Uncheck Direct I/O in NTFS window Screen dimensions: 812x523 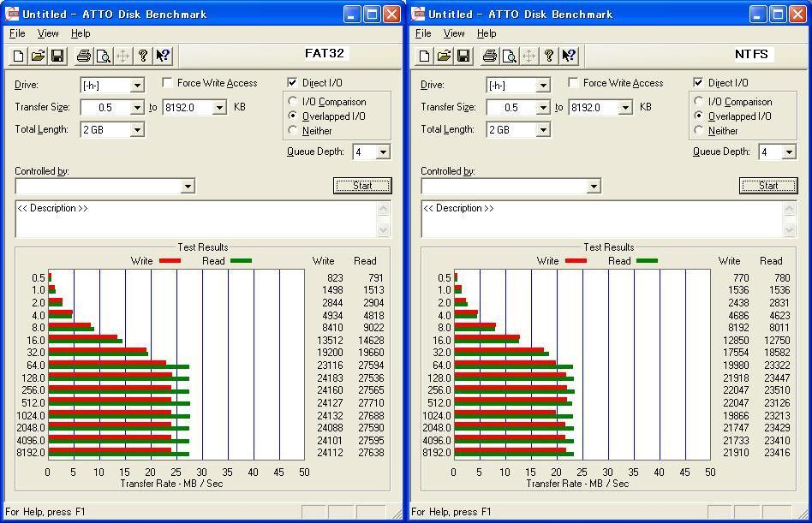coord(699,83)
